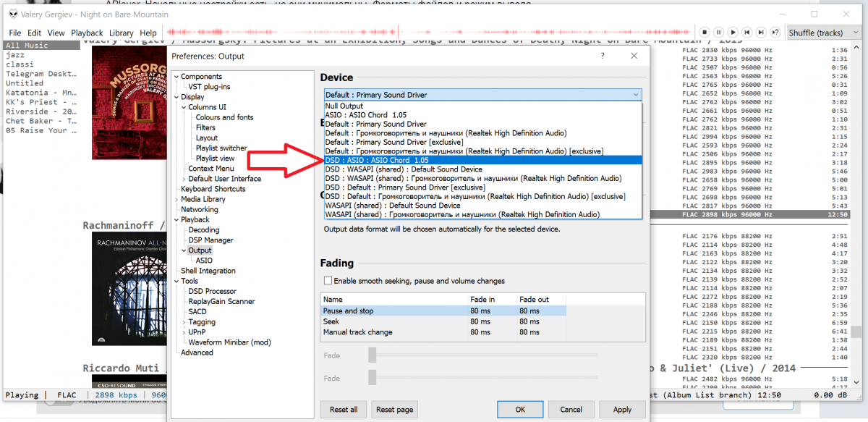Close the Preferences: Output dialog
The width and height of the screenshot is (868, 422).
click(634, 56)
